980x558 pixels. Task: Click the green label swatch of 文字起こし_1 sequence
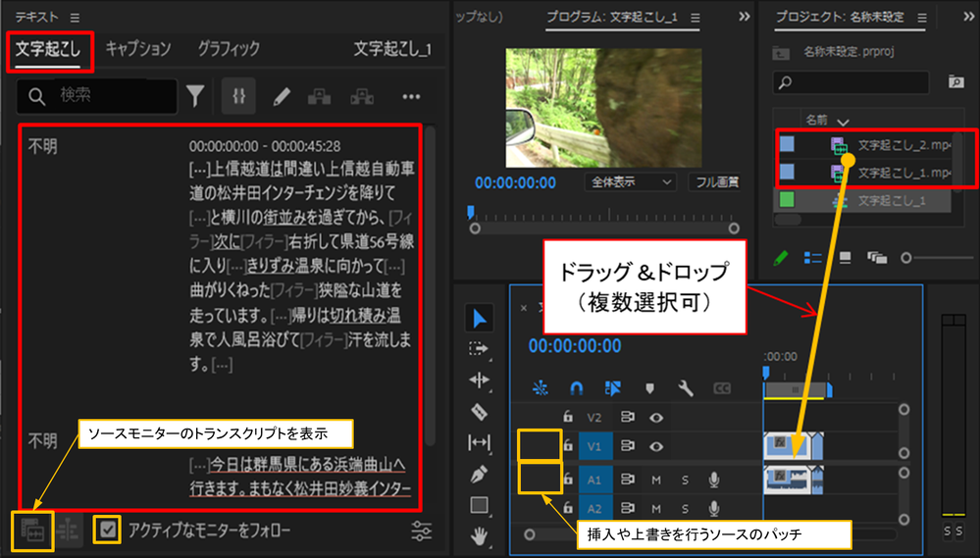(x=787, y=200)
